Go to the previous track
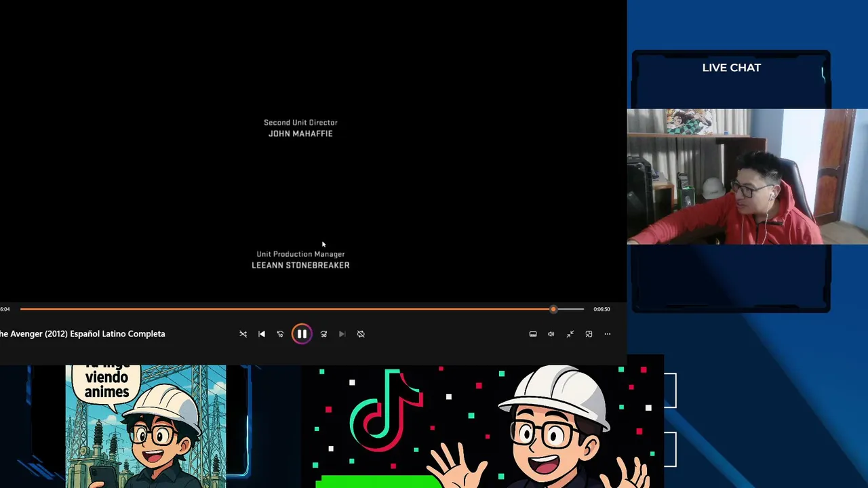This screenshot has width=868, height=488. tap(262, 333)
